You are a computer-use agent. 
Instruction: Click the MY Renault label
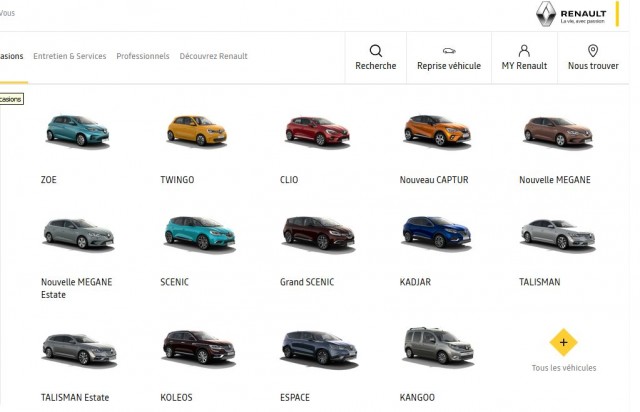click(524, 66)
